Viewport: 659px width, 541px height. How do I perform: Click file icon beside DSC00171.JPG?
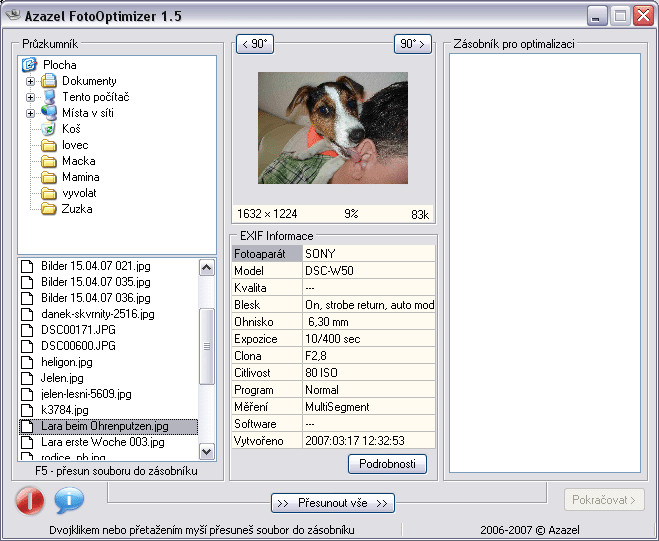click(27, 330)
